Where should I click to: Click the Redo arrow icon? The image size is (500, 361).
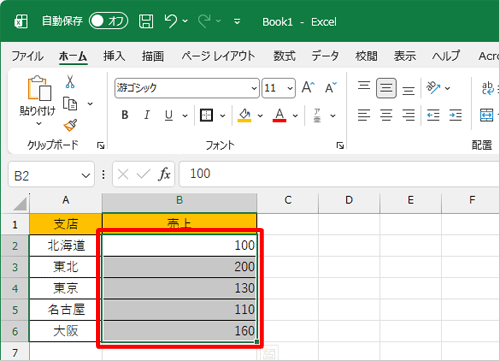click(204, 21)
